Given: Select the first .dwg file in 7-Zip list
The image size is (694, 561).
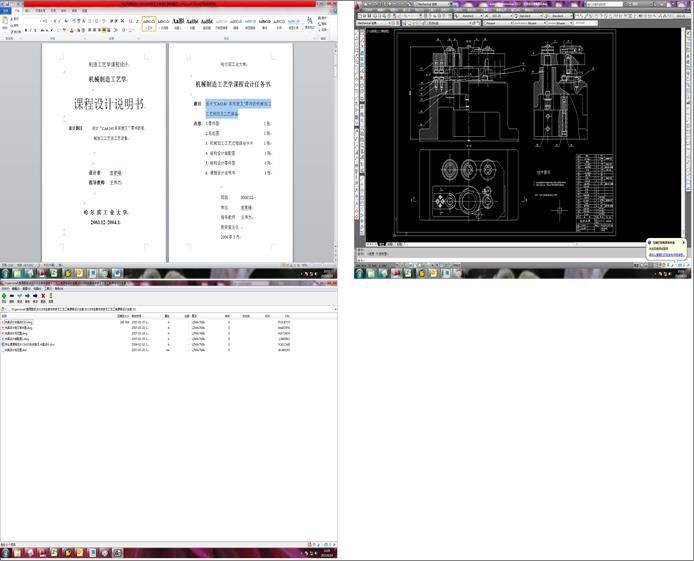Looking at the screenshot, I should coord(20,322).
